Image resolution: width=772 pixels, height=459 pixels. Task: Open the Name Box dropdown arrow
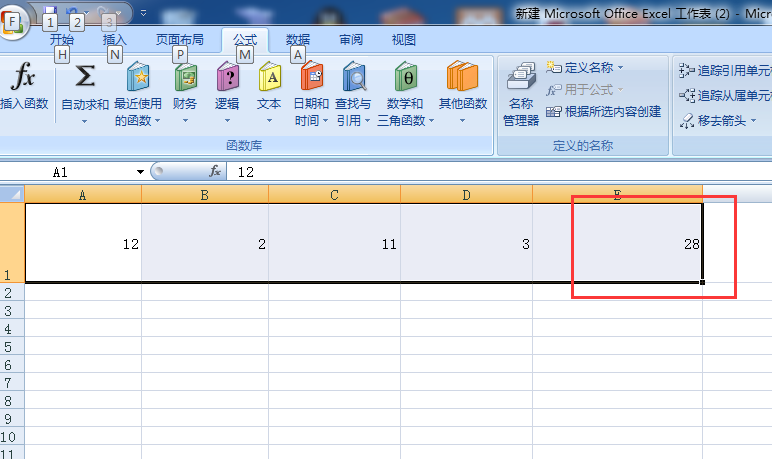tap(140, 172)
